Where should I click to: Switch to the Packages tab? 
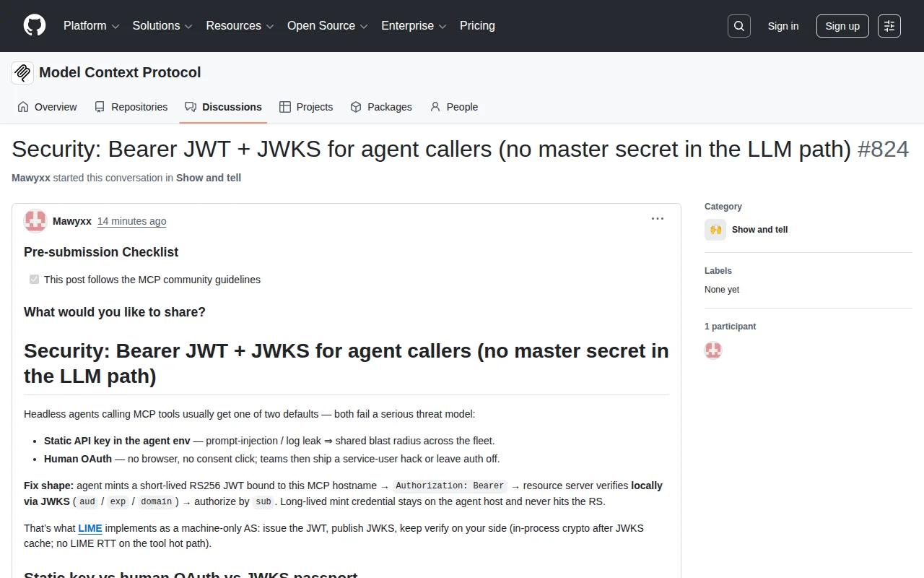(380, 107)
